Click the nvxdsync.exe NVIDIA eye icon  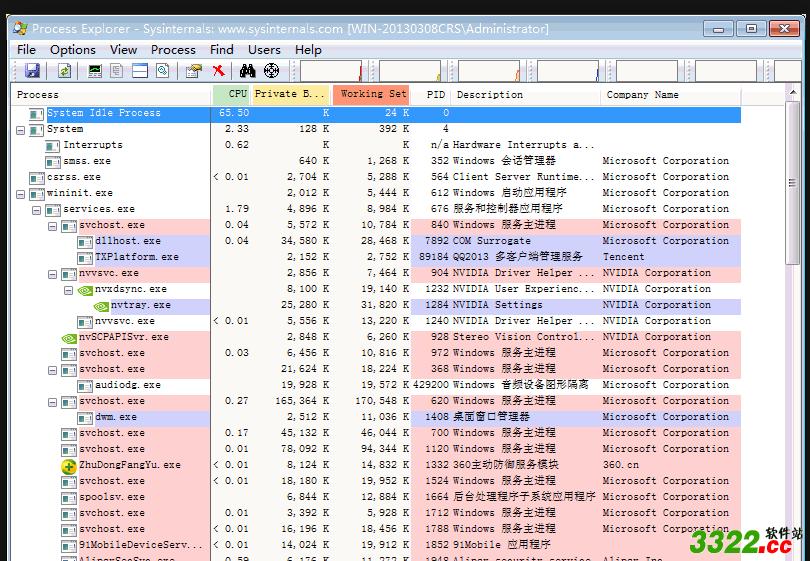(85, 290)
